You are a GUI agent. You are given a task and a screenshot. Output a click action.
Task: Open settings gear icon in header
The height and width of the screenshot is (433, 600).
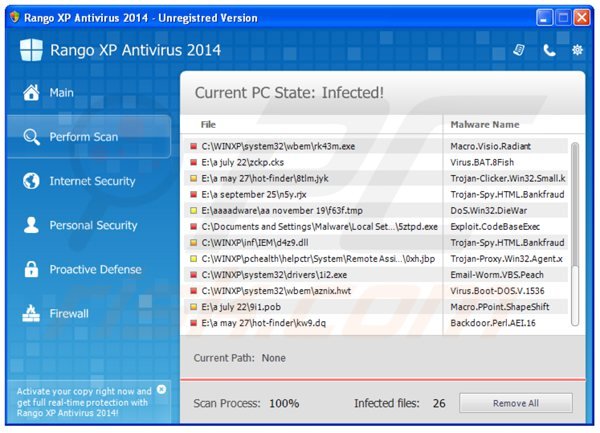coord(577,50)
